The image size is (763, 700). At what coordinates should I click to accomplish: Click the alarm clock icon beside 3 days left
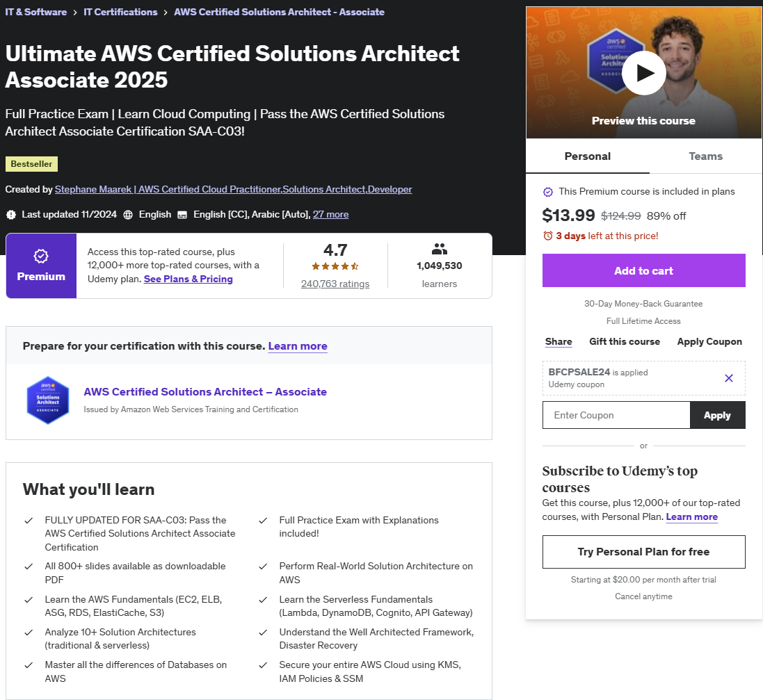tap(548, 236)
